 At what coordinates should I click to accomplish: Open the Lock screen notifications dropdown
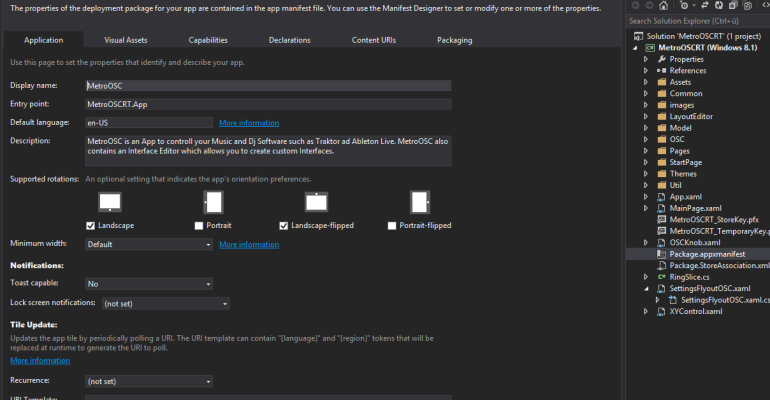click(165, 304)
